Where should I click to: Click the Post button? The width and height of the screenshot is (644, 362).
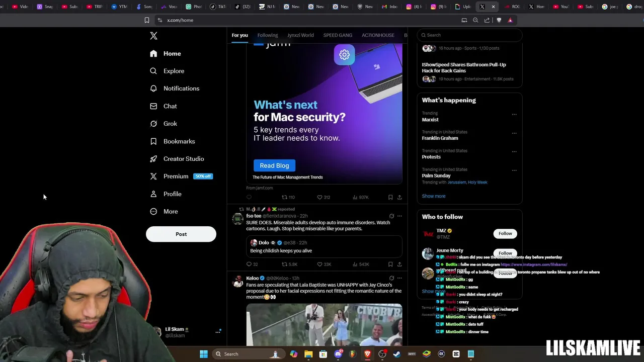point(181,234)
